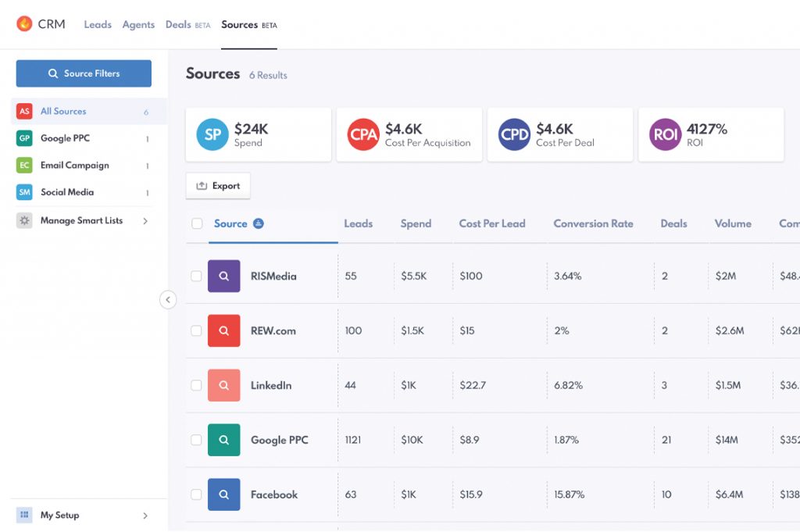This screenshot has width=800, height=532.
Task: Click the Export button
Action: tap(218, 186)
